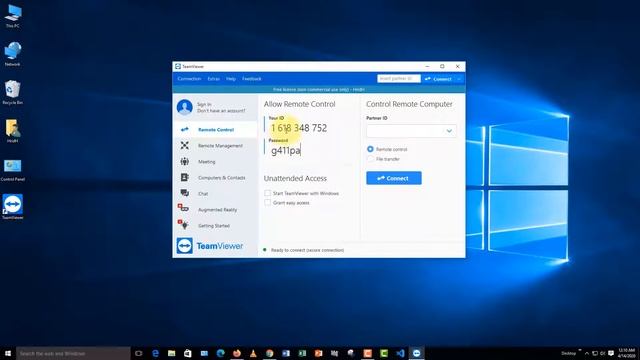
Task: Select Network desktop icon
Action: pyautogui.click(x=13, y=54)
